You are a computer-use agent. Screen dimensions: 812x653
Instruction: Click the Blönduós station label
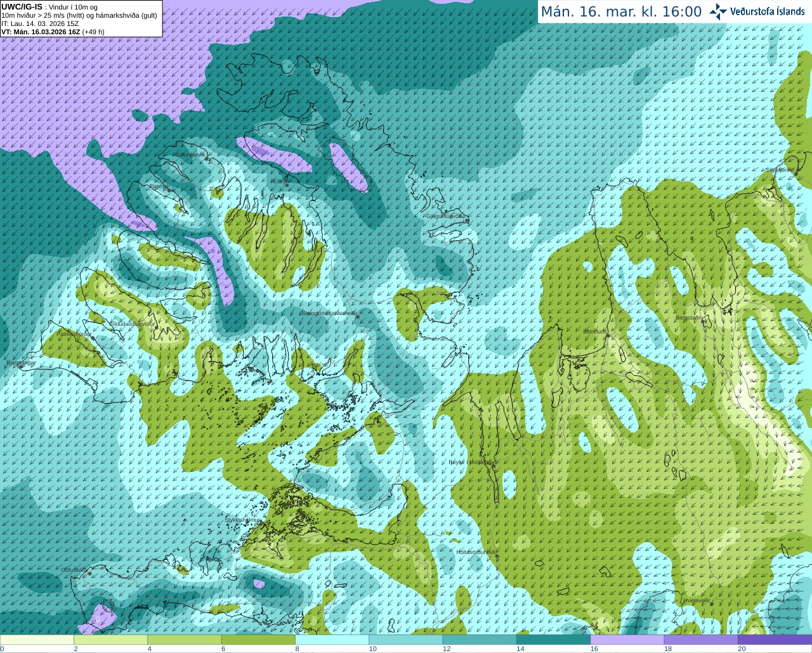coord(595,332)
